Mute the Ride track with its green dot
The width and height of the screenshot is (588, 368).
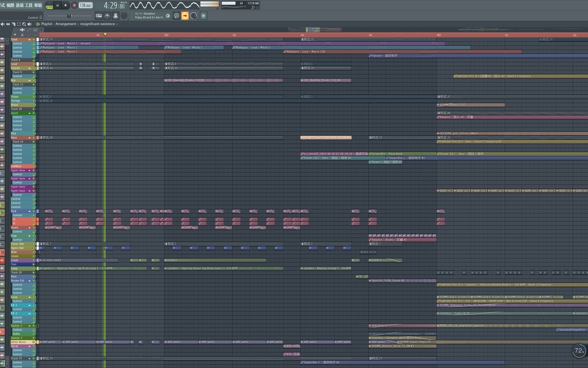point(33,252)
